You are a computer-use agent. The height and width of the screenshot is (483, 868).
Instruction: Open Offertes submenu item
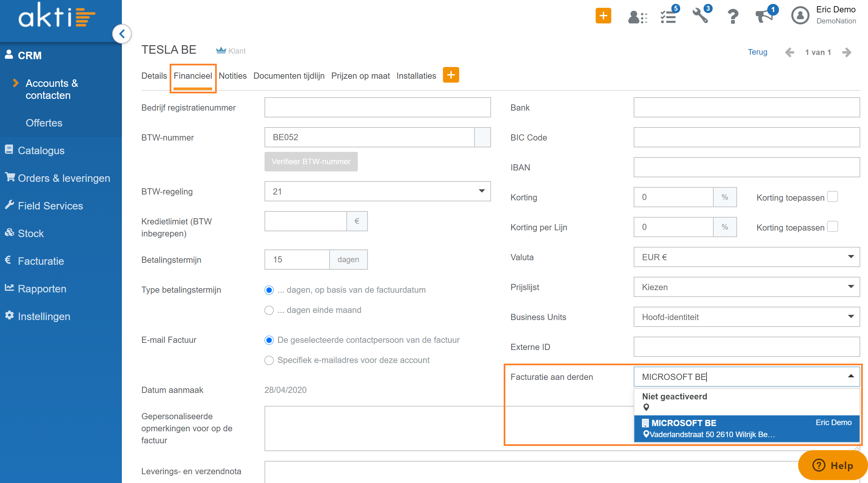44,123
